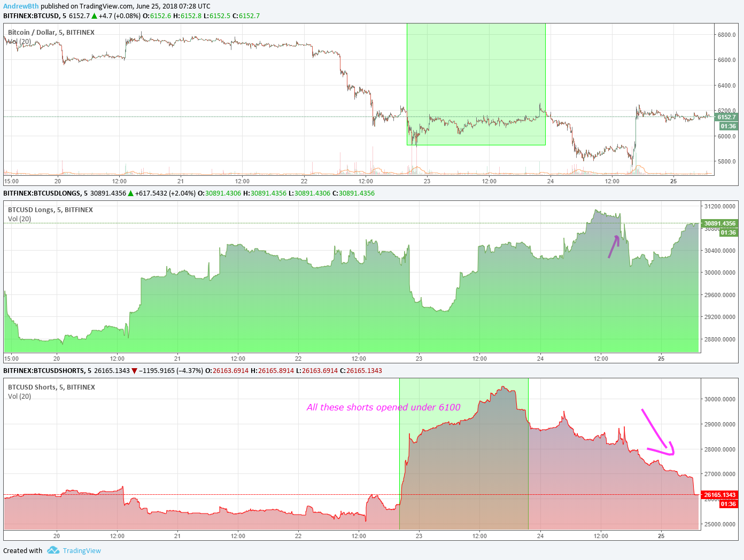Click 'Vol (20)' in the Bitcoin/Dollar chart
This screenshot has height=560, width=744.
coord(19,42)
